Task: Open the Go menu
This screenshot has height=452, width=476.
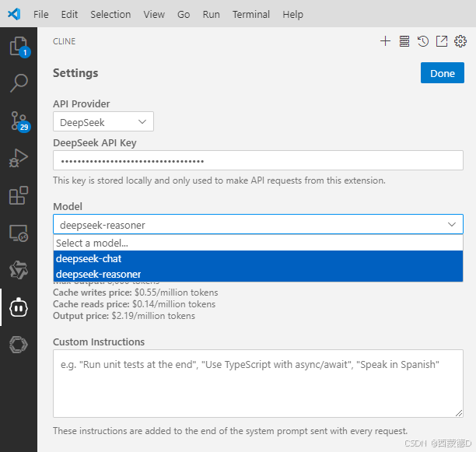Action: tap(184, 14)
